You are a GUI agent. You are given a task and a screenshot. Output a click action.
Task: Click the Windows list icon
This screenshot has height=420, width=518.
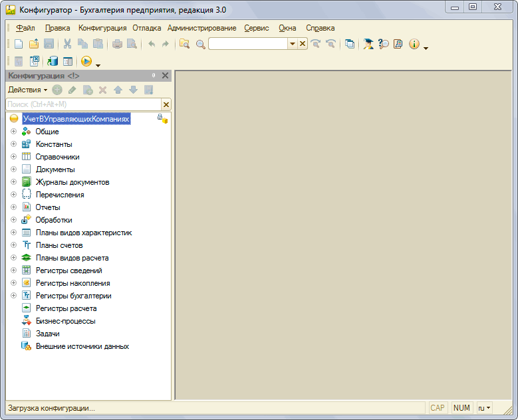[x=350, y=44]
